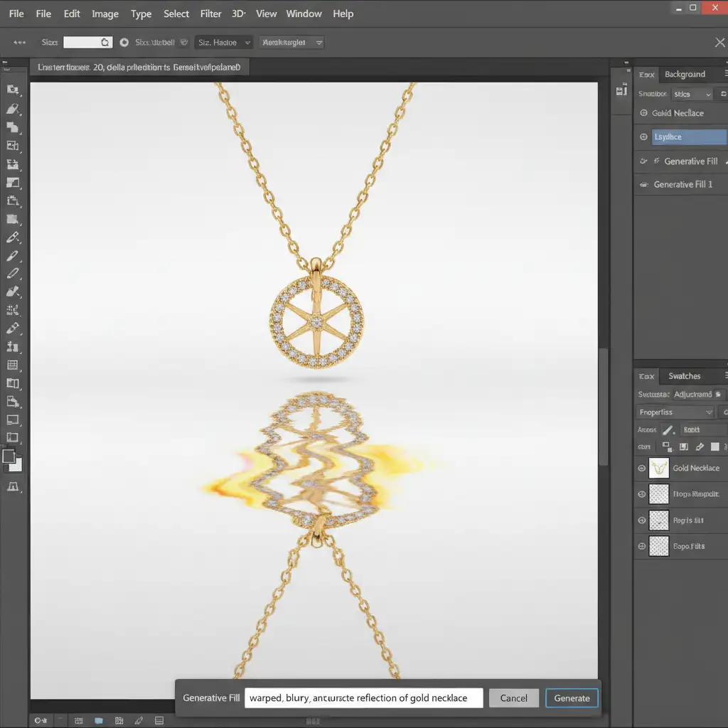Click the magnifier icon in search box

pos(105,43)
